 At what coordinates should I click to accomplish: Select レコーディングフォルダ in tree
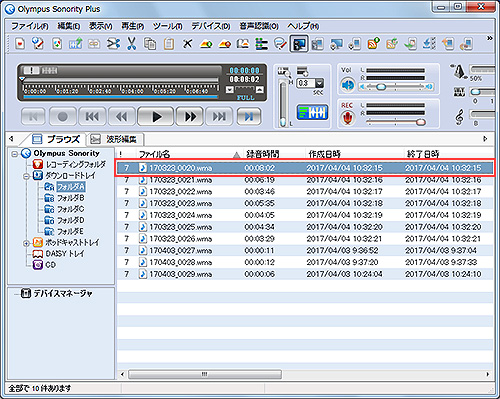click(x=75, y=164)
